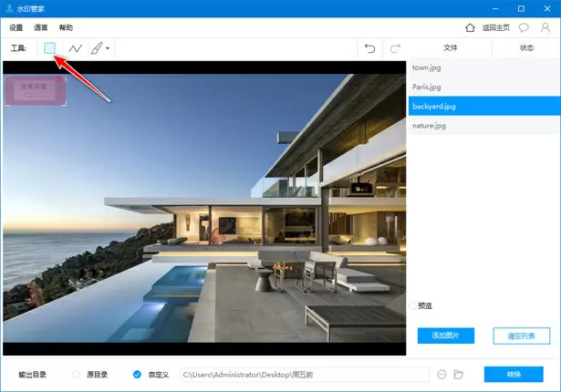The height and width of the screenshot is (392, 561).
Task: Select town.jpg in the file list
Action: click(x=484, y=67)
